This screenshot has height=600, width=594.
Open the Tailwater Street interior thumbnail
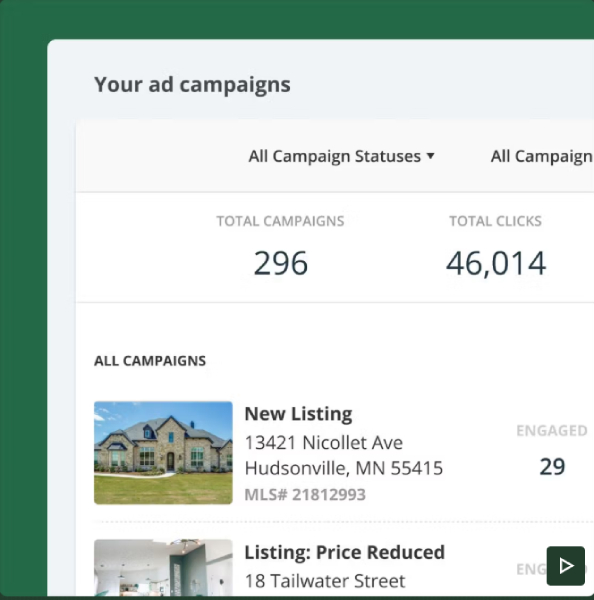[163, 567]
